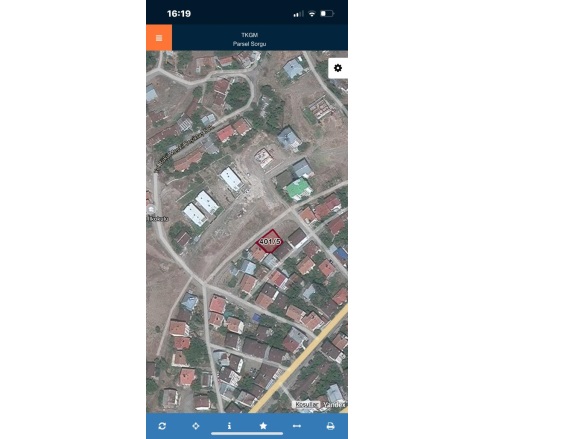Select the green-roofed building on map

pyautogui.click(x=298, y=189)
